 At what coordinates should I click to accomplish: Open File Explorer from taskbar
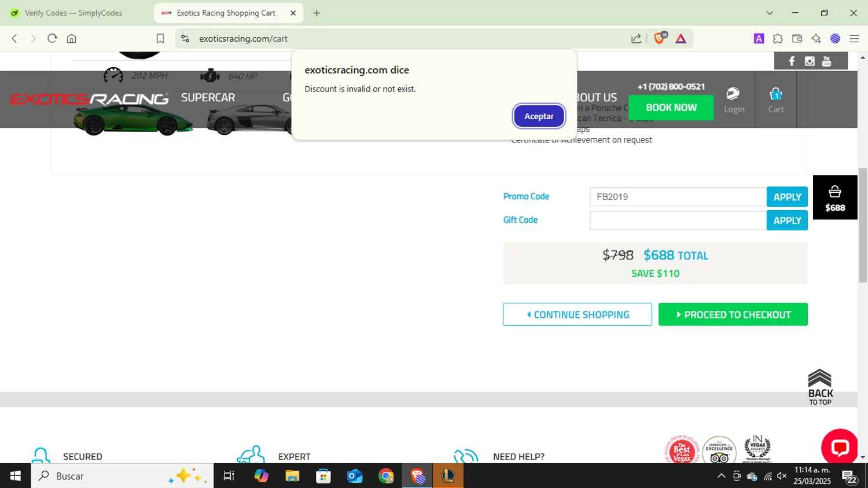292,476
